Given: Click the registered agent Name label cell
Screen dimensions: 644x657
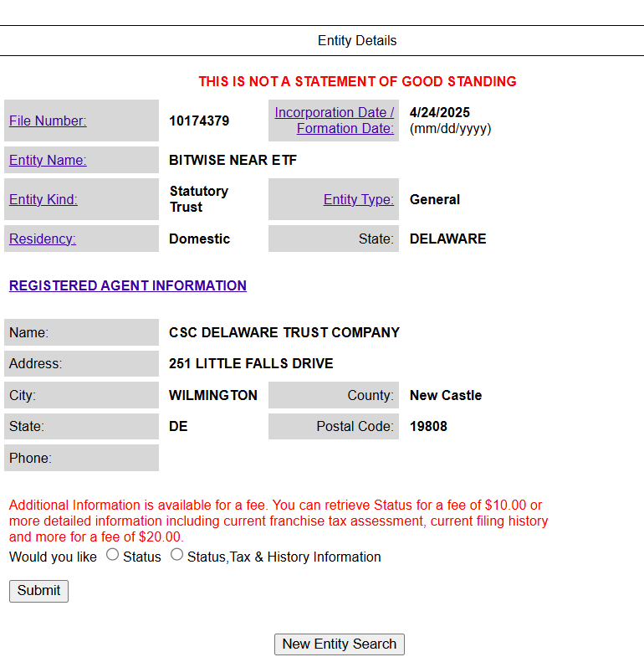Looking at the screenshot, I should 82,332.
